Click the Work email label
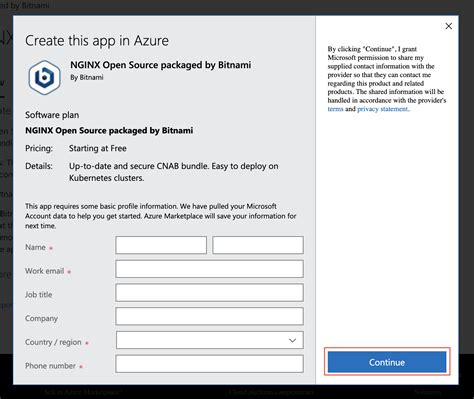Screen dimensions: 474x399 [45, 271]
